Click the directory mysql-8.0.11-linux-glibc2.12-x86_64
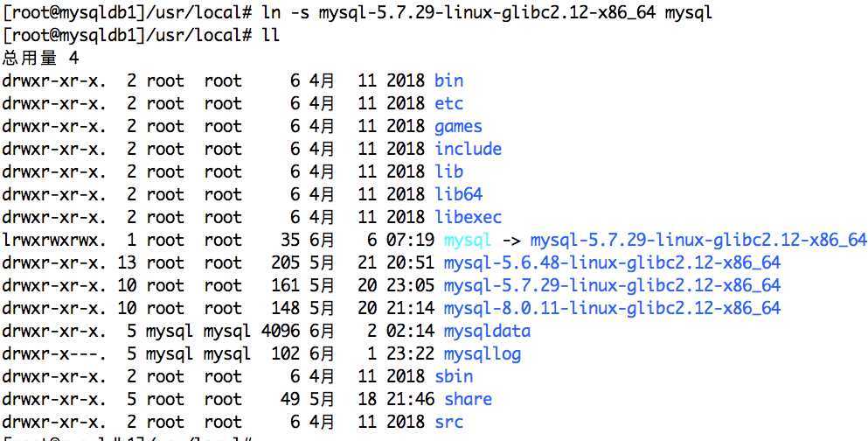Viewport: 868px width, 441px height. (x=612, y=308)
